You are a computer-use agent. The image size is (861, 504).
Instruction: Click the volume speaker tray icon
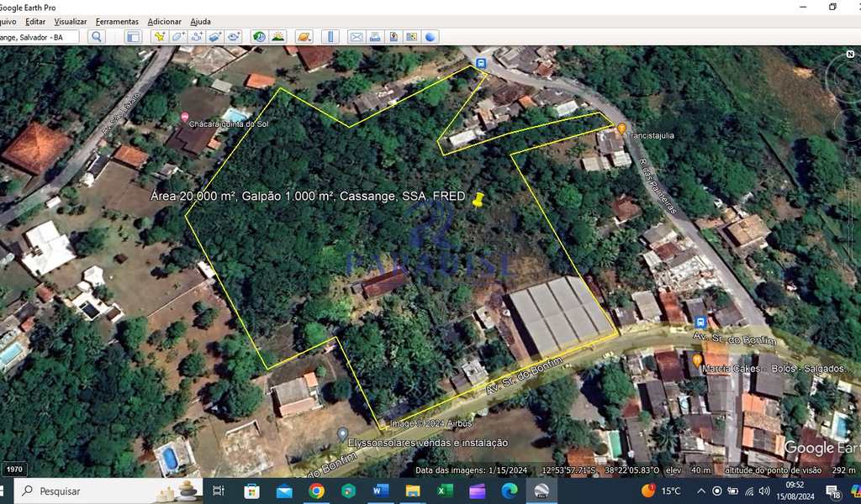[764, 491]
